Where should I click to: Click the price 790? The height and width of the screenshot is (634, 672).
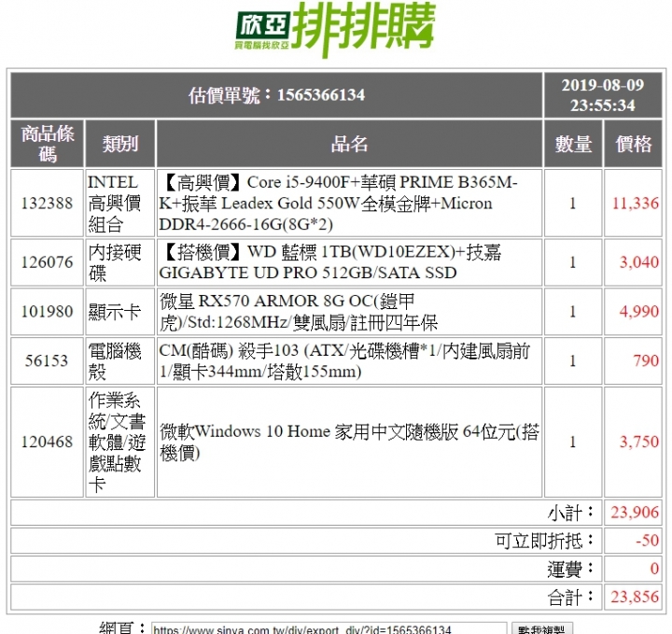coord(646,361)
